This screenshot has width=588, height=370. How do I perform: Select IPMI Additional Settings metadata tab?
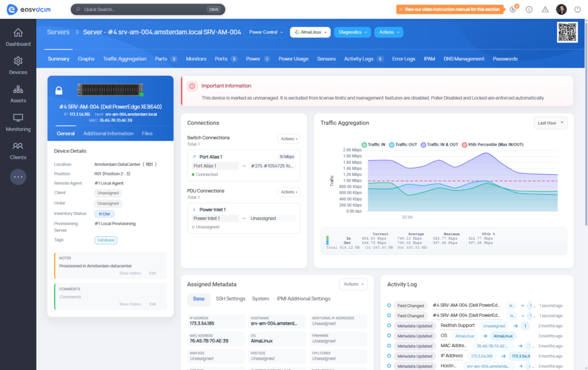[x=303, y=299]
